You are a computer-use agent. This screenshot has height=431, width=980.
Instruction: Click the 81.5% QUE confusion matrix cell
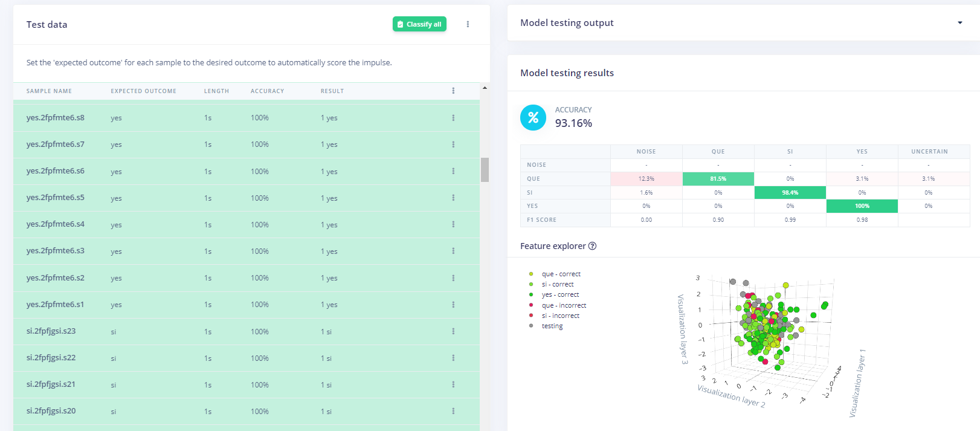718,179
